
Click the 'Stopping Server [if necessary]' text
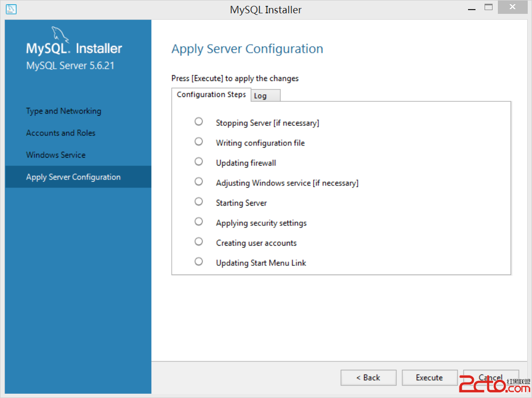point(268,123)
